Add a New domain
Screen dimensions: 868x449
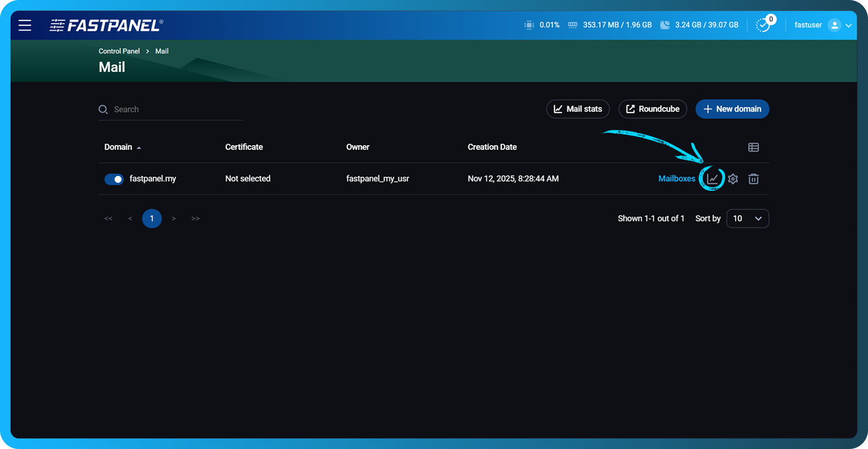pos(732,109)
